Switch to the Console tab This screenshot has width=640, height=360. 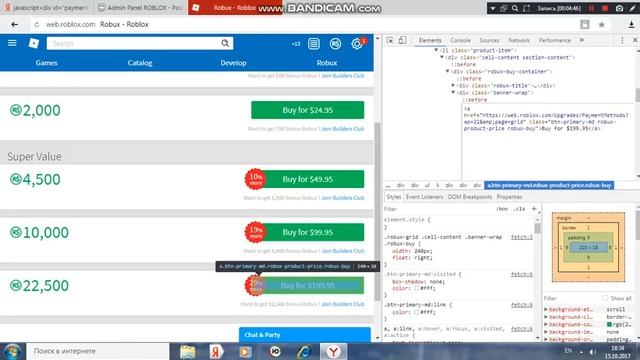point(460,40)
